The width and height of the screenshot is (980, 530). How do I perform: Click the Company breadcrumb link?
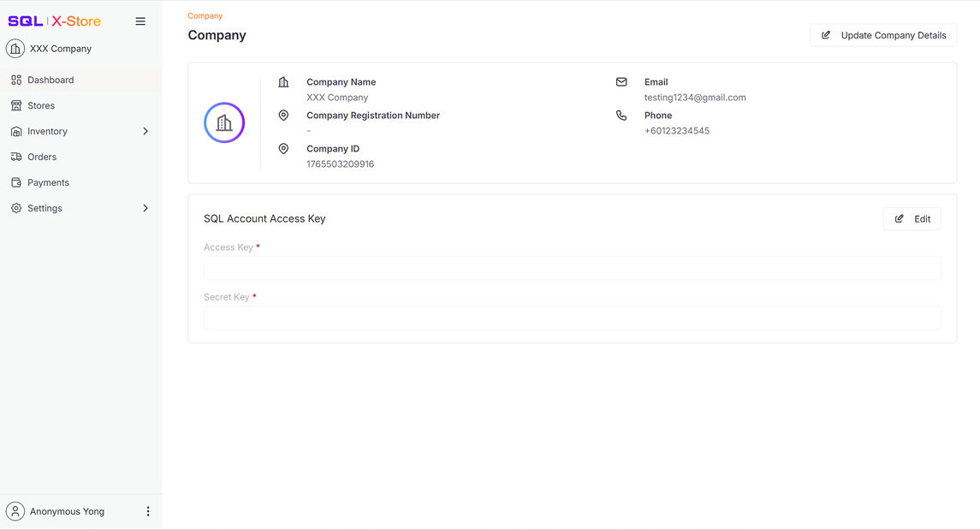[x=205, y=15]
